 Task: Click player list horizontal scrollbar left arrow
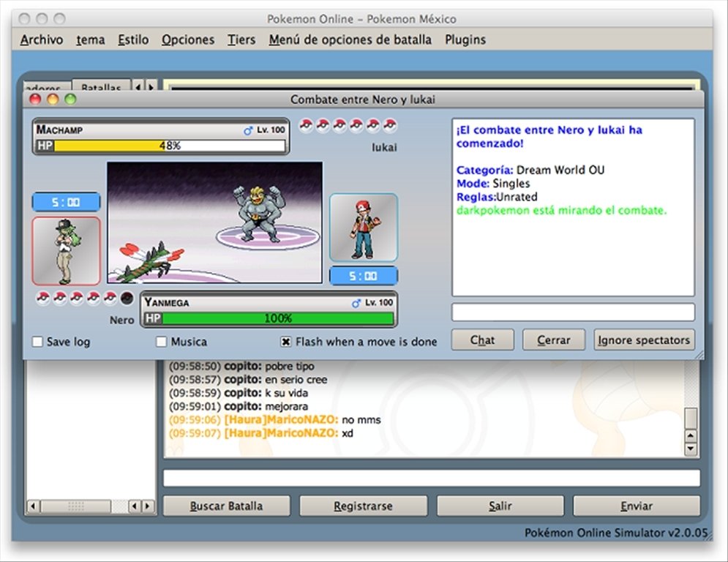32,506
